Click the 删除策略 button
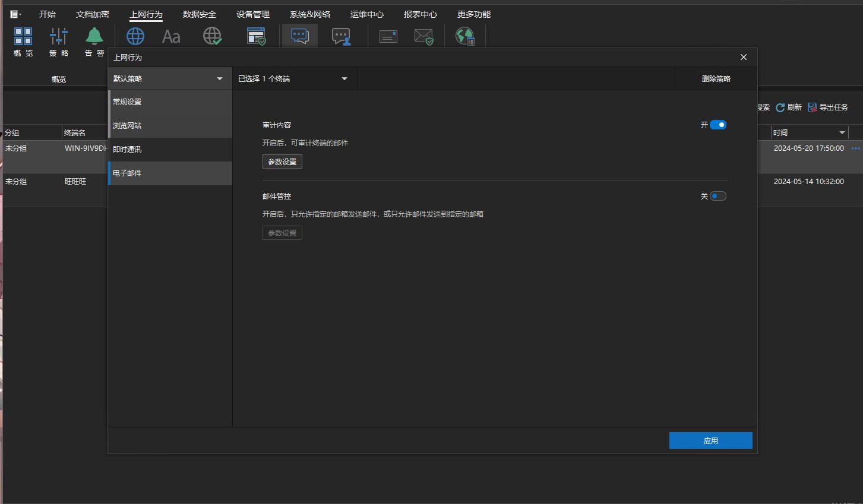 (x=716, y=78)
